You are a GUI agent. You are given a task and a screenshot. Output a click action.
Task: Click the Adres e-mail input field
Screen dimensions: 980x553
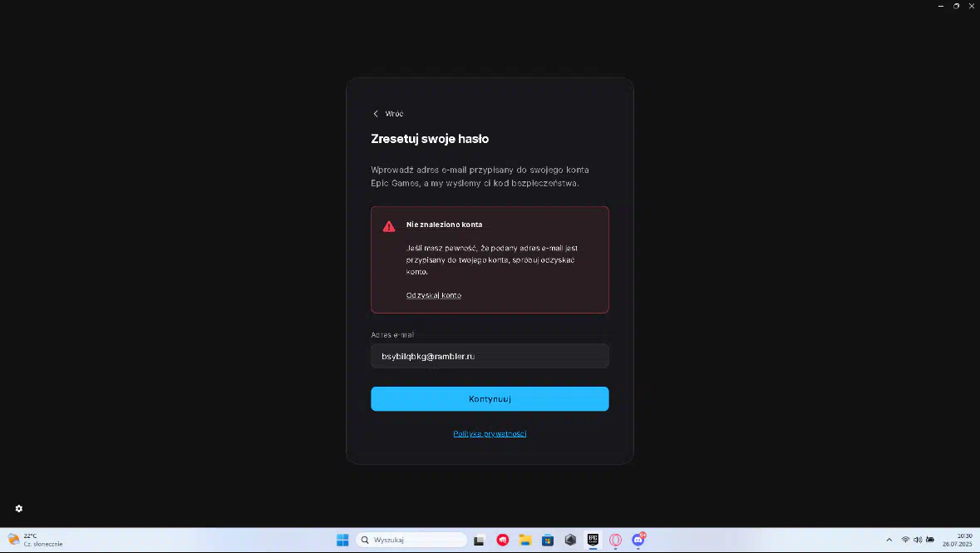click(x=490, y=356)
